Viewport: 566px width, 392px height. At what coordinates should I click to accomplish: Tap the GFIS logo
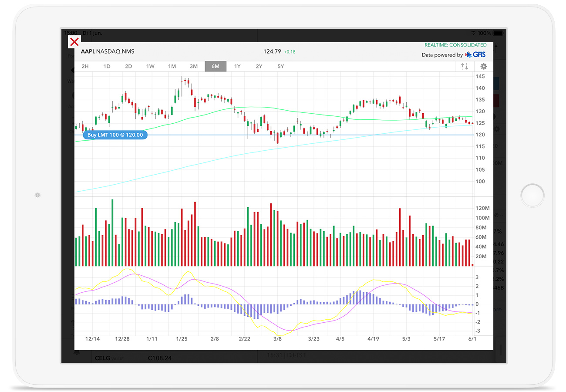[x=475, y=55]
